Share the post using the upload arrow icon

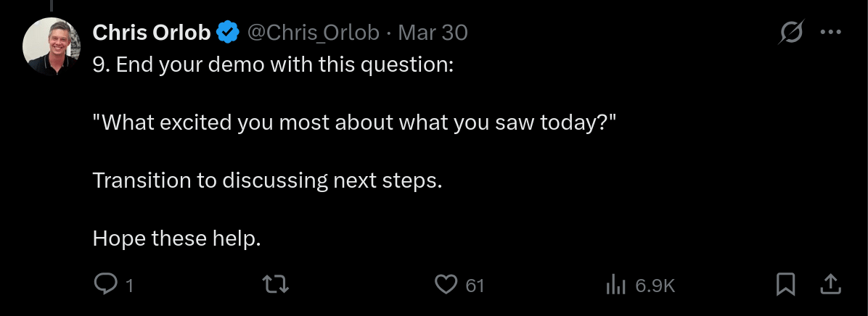(830, 284)
